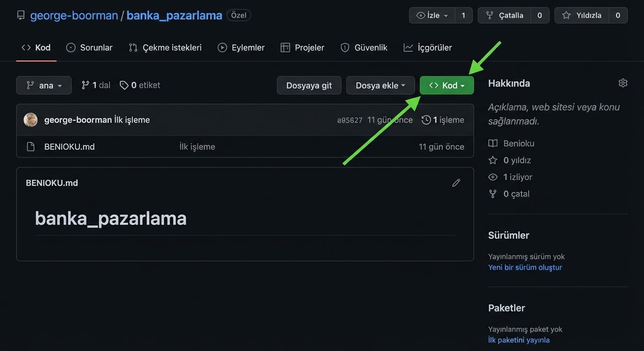Open the Dosya ekle dropdown
Viewport: 644px width, 351px height.
[380, 85]
